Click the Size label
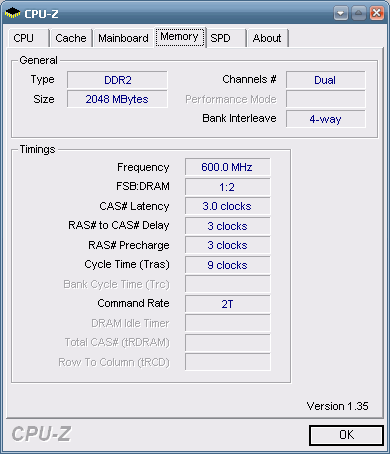 pyautogui.click(x=44, y=99)
